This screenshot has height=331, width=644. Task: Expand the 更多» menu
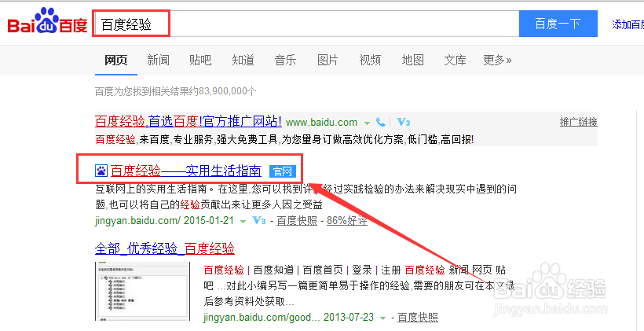497,60
